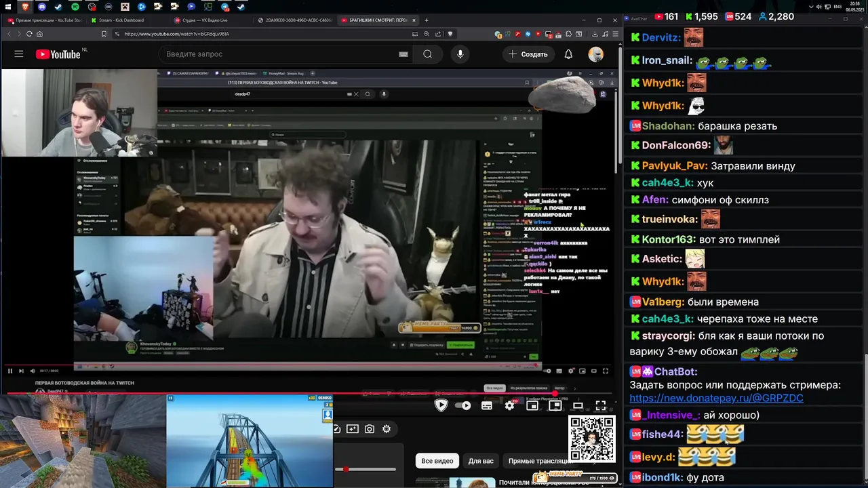The image size is (868, 488).
Task: Click Pavlyuk_Pav's message 'Затравили винду'
Action: tap(753, 166)
